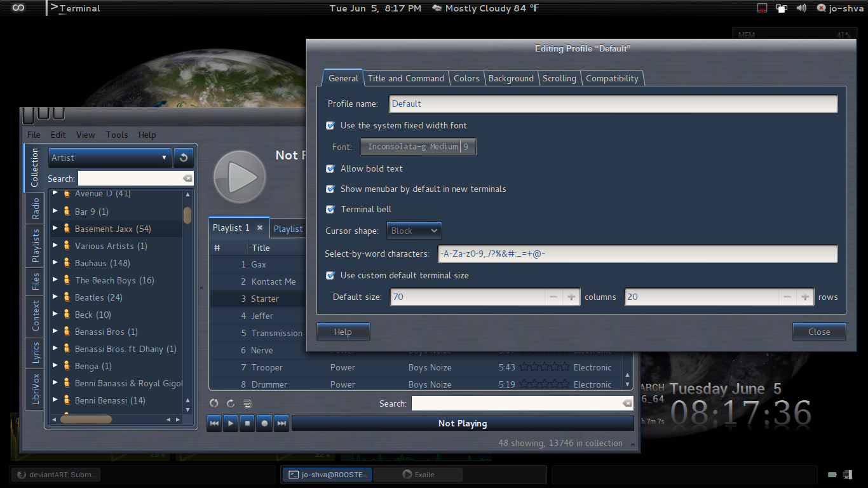Click the collection tree vertical scrollbar handle
868x488 pixels.
(187, 215)
